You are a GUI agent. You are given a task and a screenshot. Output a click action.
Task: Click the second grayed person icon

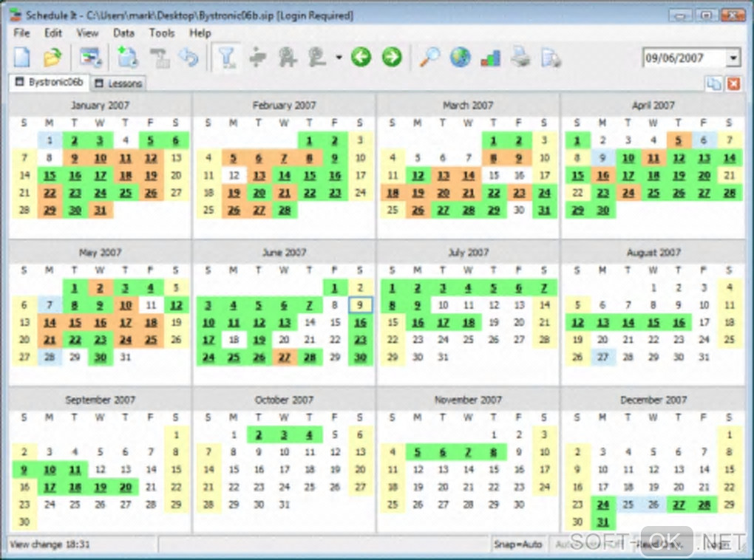click(x=317, y=58)
